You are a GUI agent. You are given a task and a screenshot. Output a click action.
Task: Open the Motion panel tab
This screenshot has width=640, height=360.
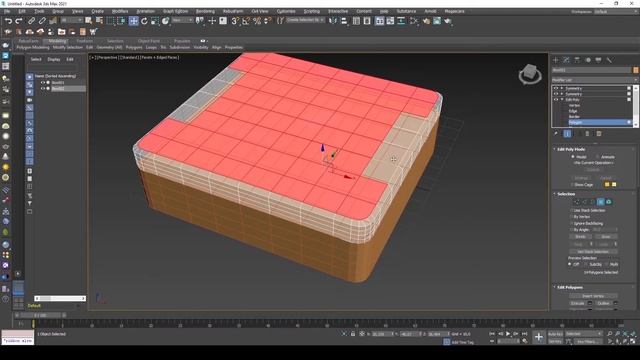(588, 60)
